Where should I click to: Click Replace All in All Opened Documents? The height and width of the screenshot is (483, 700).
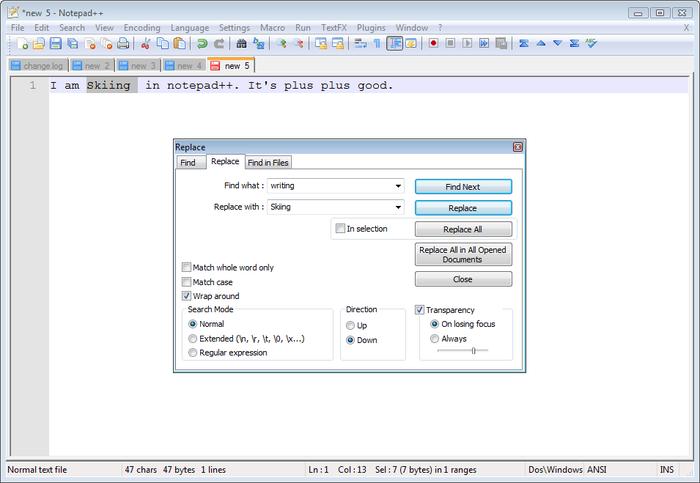(463, 254)
